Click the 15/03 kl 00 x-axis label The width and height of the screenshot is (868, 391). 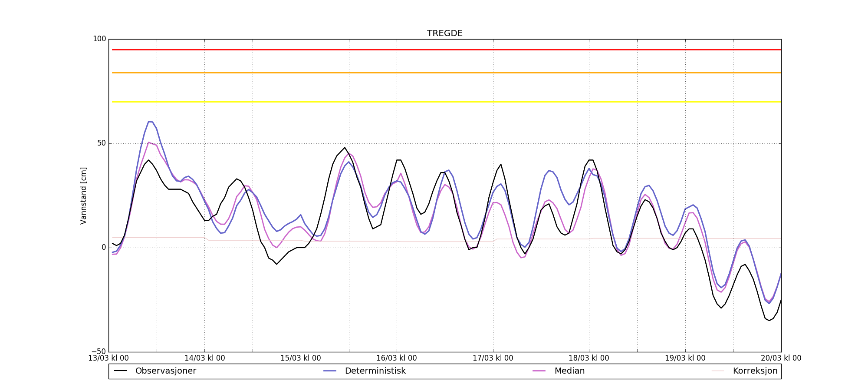(301, 358)
